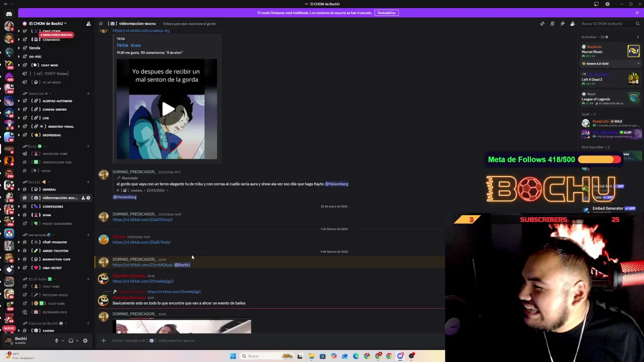Open League of Legends activity icon
This screenshot has height=362, width=644.
633,98
